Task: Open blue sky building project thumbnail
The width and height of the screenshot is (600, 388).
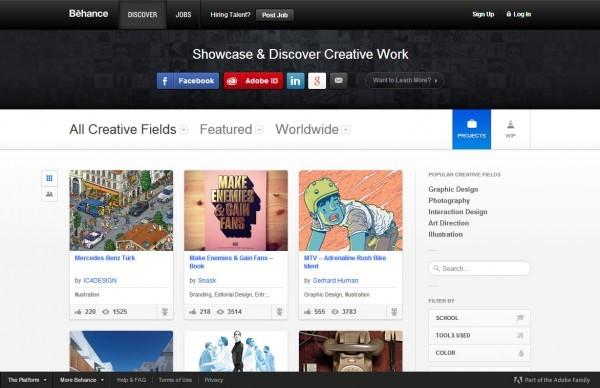Action: [x=121, y=351]
